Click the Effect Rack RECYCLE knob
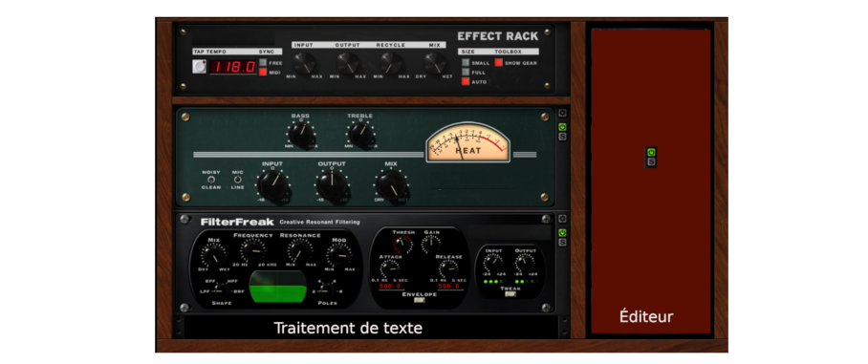 [390, 63]
